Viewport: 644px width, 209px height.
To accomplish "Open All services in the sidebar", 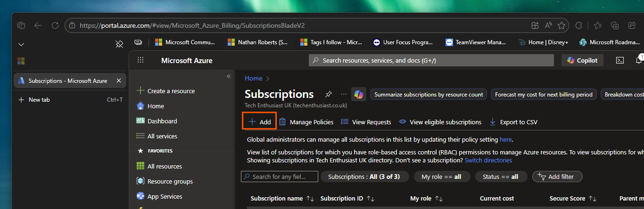I will coord(157,136).
